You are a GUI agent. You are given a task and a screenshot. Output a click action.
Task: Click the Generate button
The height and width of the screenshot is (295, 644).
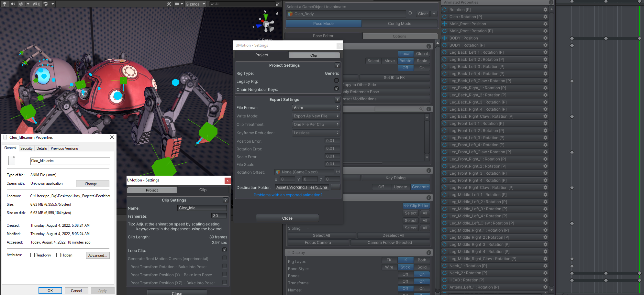(420, 187)
